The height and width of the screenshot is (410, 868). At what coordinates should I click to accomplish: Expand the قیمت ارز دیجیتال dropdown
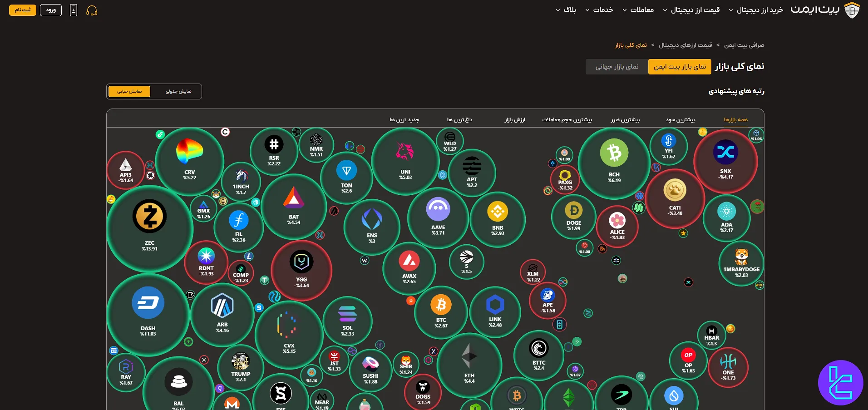coord(691,10)
